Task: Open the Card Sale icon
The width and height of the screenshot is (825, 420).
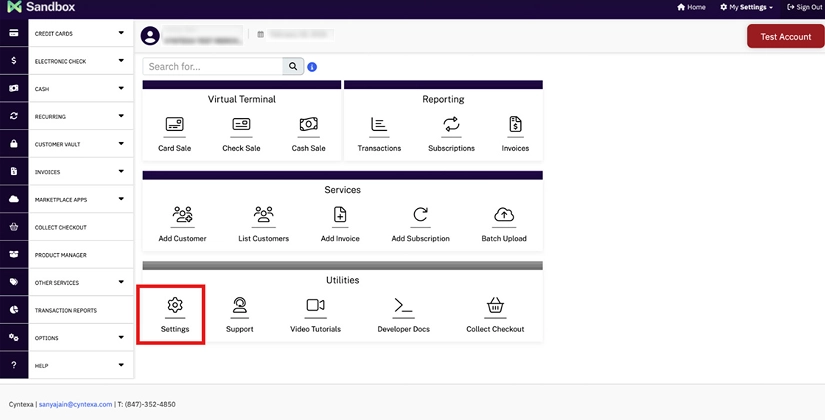Action: coord(175,124)
